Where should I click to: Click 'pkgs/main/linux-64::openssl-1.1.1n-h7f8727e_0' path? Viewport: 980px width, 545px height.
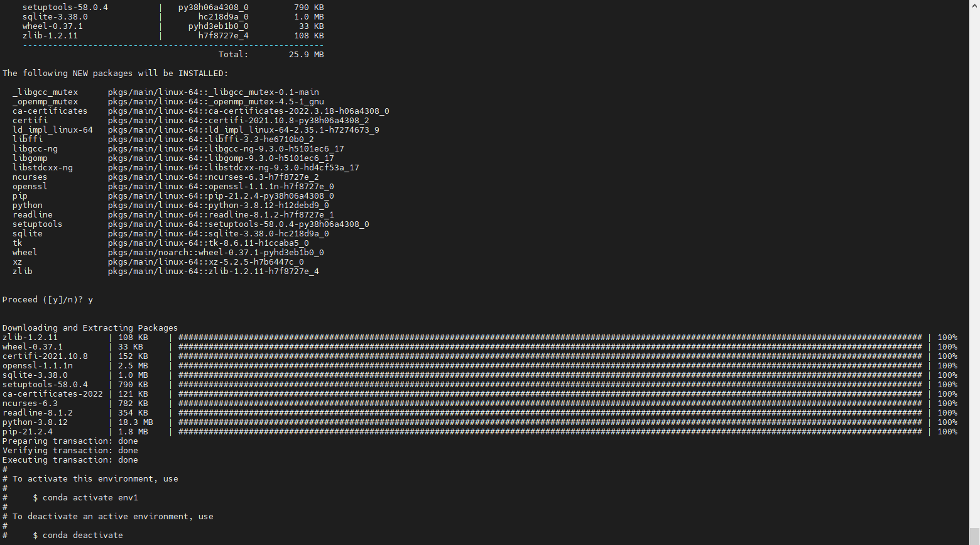pyautogui.click(x=221, y=187)
